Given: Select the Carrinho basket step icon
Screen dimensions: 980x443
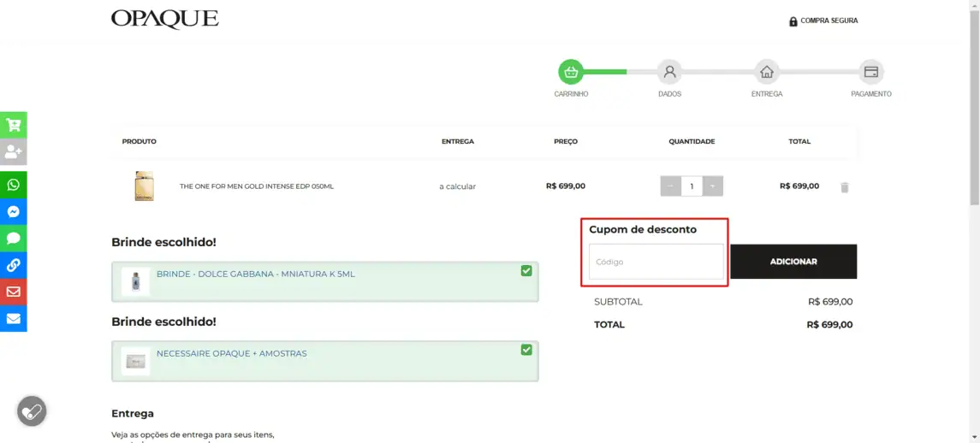Looking at the screenshot, I should 570,72.
